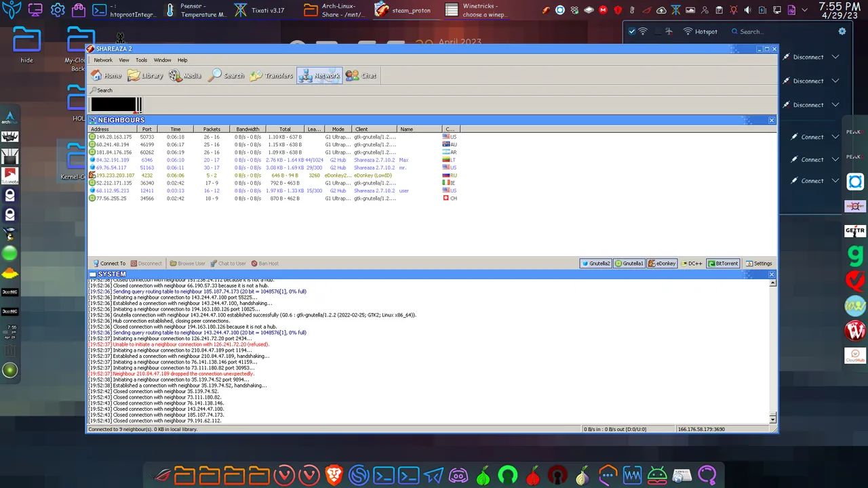Click the volume icon in system tray
Viewport: 868px width, 488px height.
[x=748, y=10]
